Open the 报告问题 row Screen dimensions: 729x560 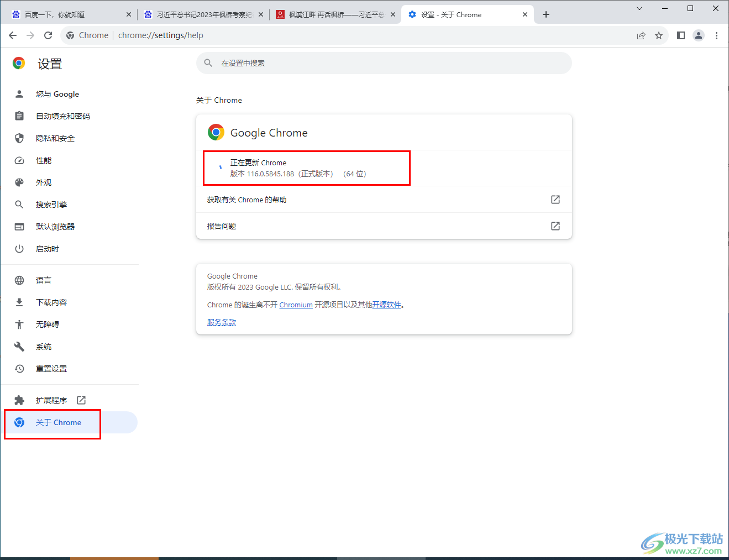coord(384,226)
